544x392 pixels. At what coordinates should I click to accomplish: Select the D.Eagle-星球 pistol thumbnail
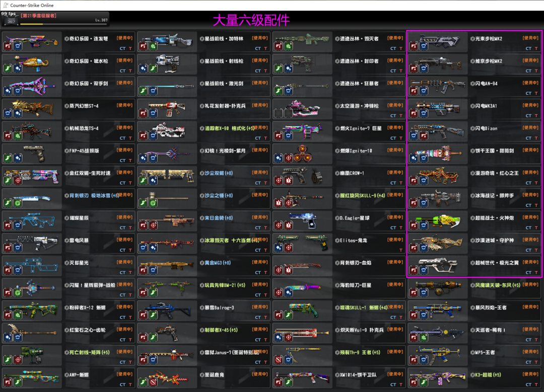pos(303,221)
